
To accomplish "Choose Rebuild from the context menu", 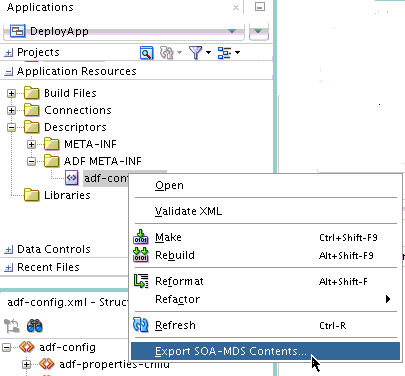I will click(265, 255).
